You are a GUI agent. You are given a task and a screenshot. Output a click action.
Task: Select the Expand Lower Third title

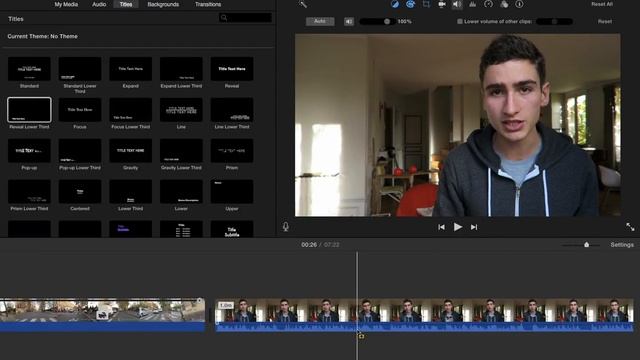coord(181,69)
